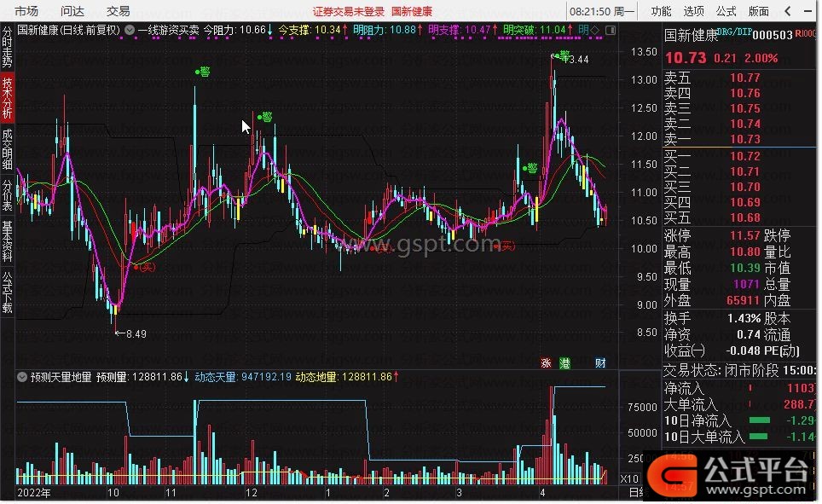The image size is (822, 504).
Task: Click the red 国新健康 title in top bar
Action: [412, 12]
